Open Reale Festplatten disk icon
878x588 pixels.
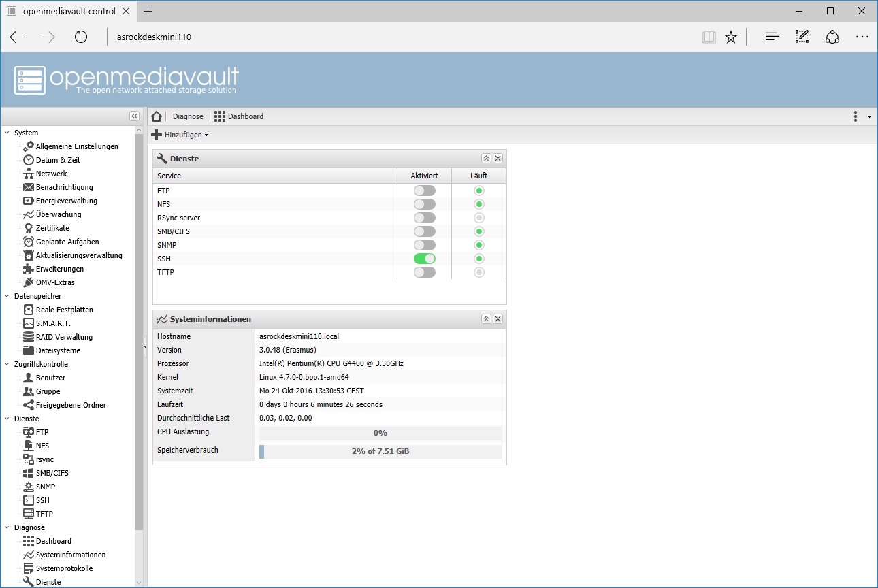pyautogui.click(x=29, y=310)
